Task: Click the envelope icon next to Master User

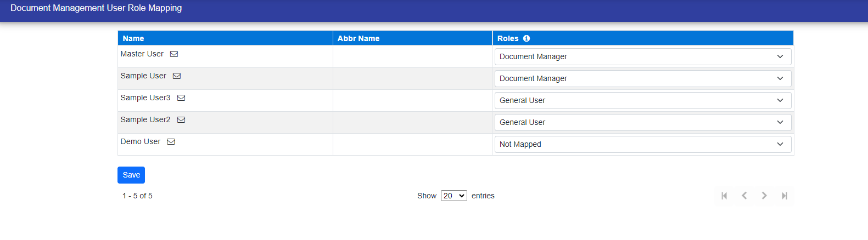Action: click(174, 54)
